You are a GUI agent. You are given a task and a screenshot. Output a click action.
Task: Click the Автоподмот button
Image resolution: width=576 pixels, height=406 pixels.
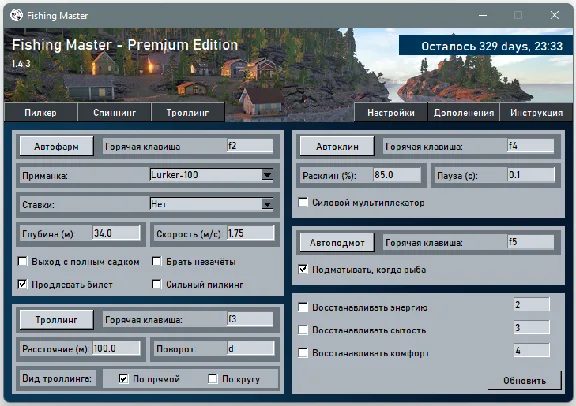pos(337,242)
